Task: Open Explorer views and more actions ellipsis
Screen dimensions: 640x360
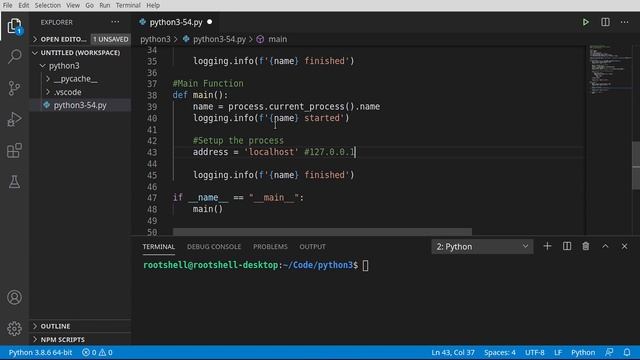Action: tap(115, 22)
